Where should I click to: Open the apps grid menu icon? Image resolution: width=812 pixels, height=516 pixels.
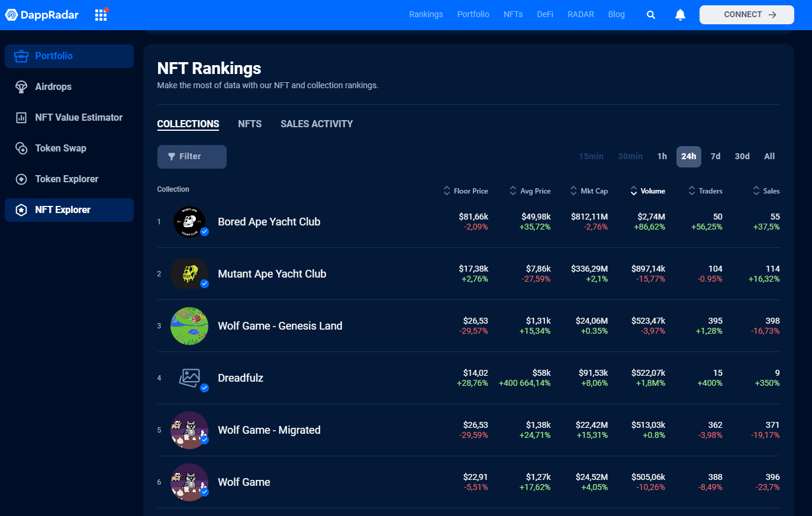pos(101,15)
